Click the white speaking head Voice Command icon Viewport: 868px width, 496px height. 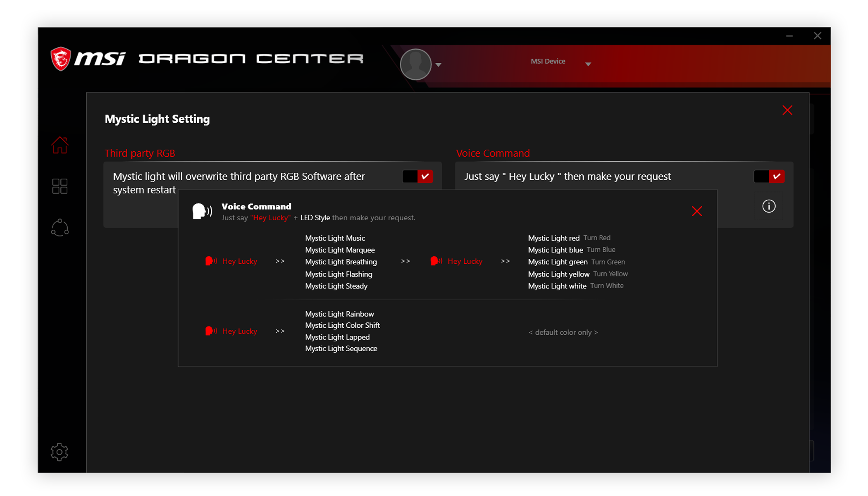202,211
